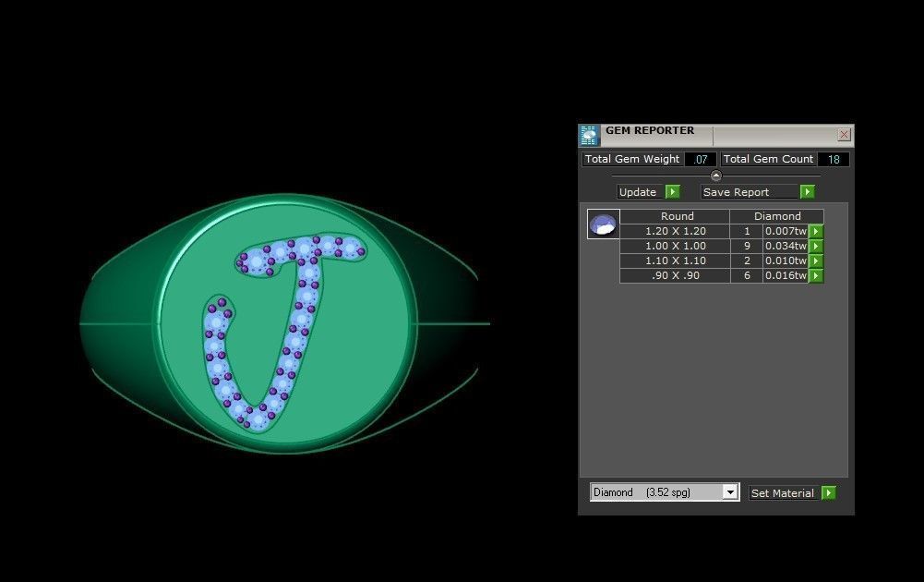The height and width of the screenshot is (582, 924).
Task: Click the 0.007tw weight cell
Action: coord(786,231)
